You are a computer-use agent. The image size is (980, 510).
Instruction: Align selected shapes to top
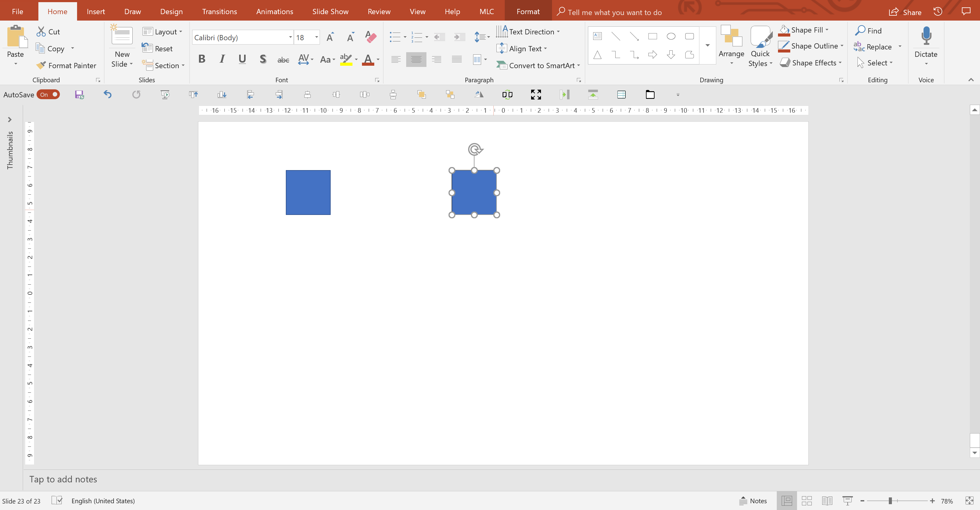(193, 94)
